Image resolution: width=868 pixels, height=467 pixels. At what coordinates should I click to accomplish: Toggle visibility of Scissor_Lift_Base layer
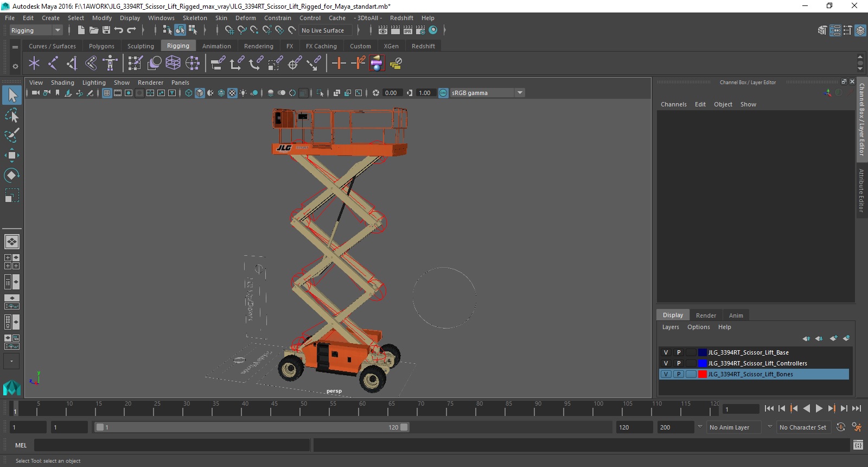(666, 352)
